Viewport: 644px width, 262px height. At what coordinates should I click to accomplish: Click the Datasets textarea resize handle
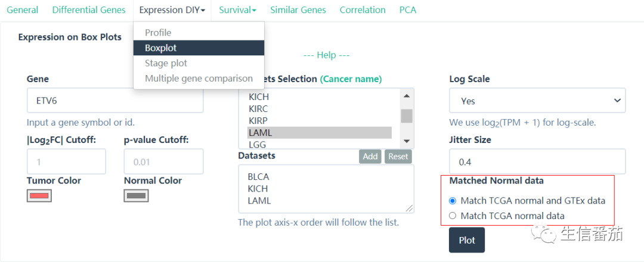tap(410, 208)
